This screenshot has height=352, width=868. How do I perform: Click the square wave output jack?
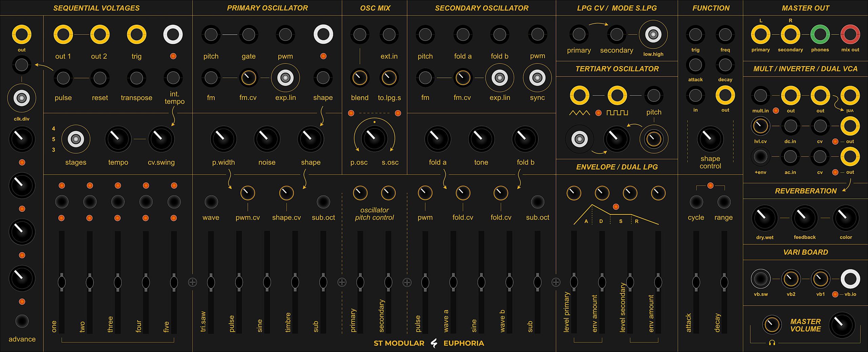617,95
